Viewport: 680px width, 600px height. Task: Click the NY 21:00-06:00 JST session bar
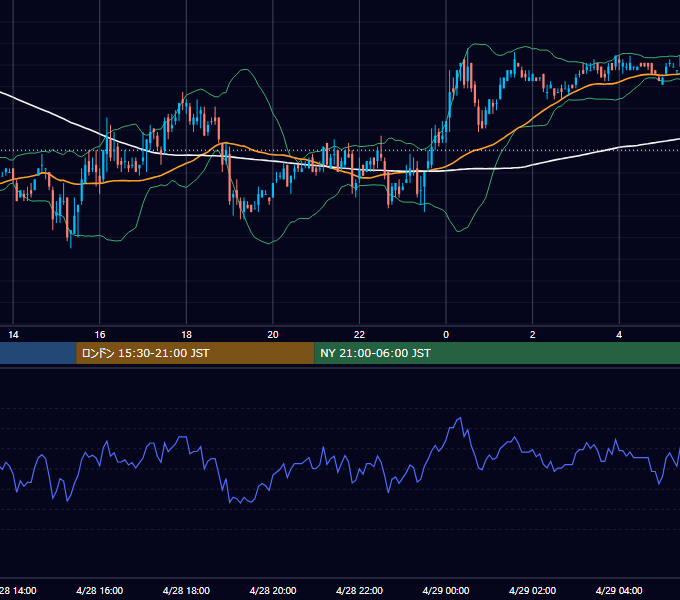click(497, 353)
